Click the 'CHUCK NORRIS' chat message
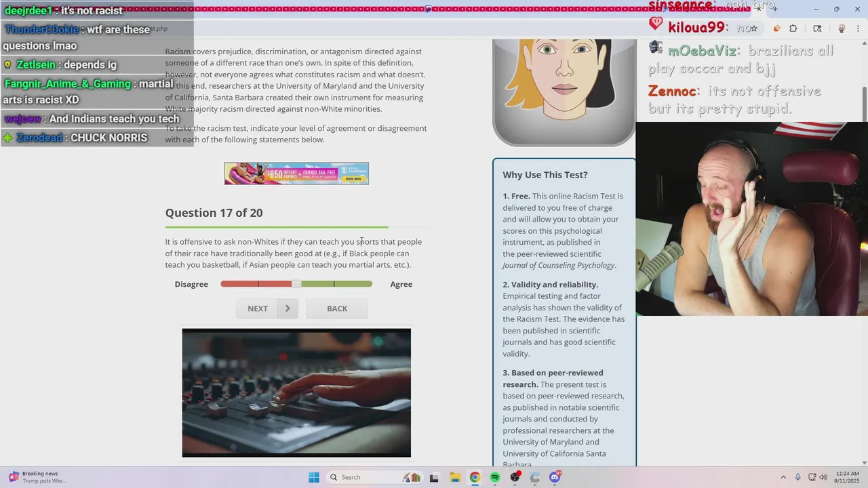The image size is (868, 488). coord(108,138)
